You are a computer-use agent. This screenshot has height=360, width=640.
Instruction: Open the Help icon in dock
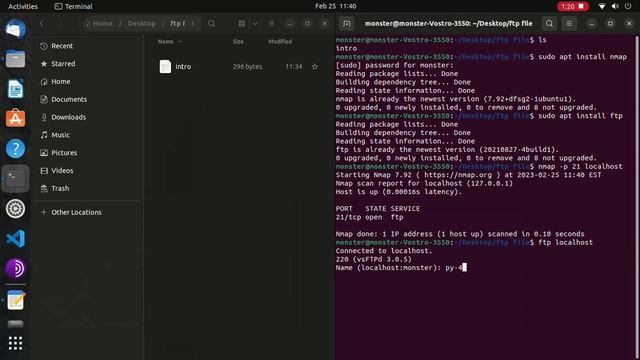click(16, 149)
